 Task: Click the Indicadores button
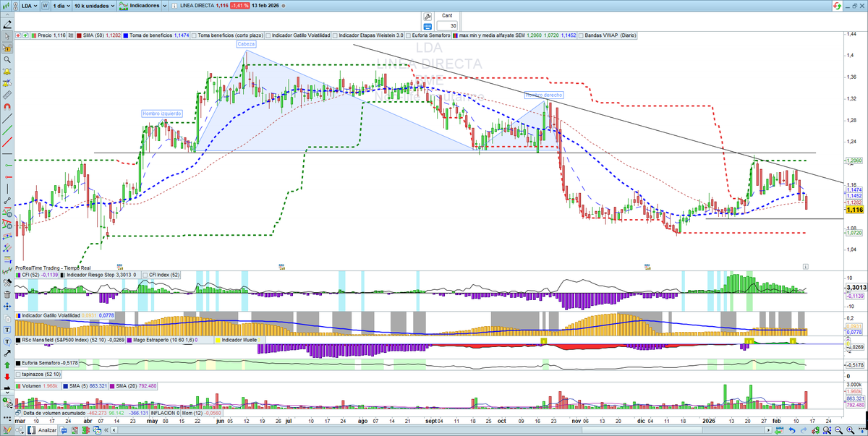pos(139,6)
